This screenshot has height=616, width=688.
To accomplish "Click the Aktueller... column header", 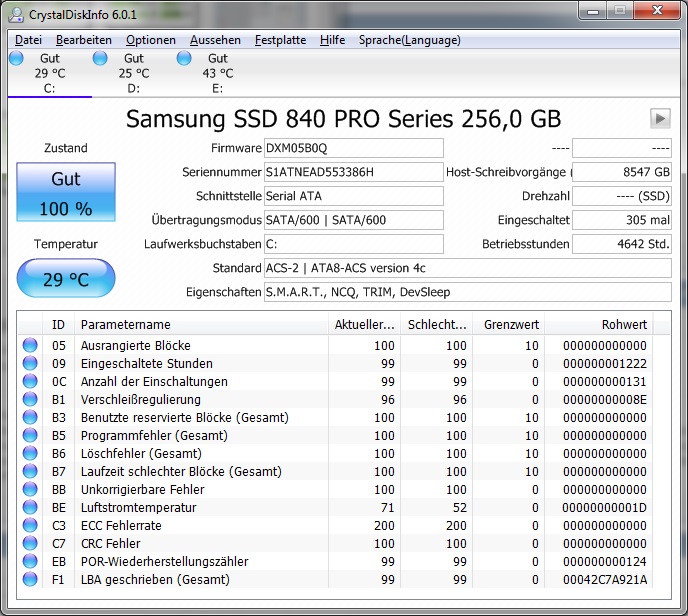I will (x=365, y=324).
